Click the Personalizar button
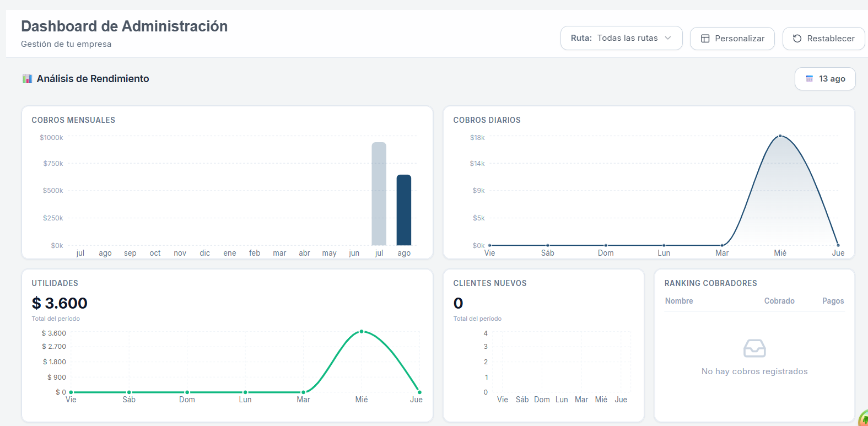This screenshot has height=426, width=868. (x=732, y=39)
